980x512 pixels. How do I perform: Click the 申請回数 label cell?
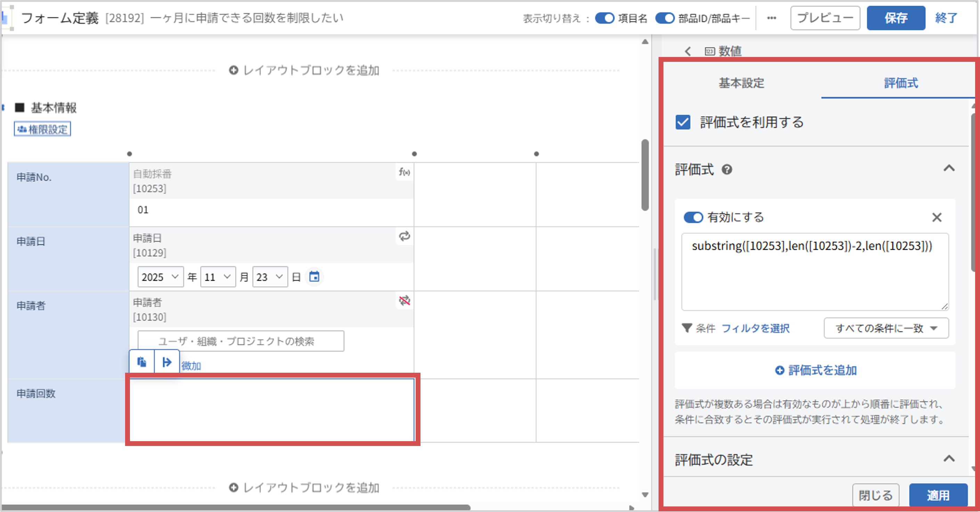pos(68,411)
